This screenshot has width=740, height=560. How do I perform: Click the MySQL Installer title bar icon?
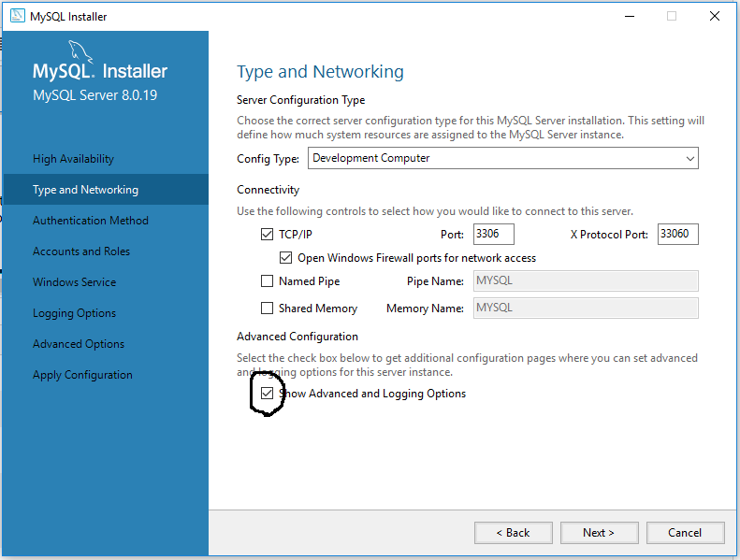coord(18,16)
